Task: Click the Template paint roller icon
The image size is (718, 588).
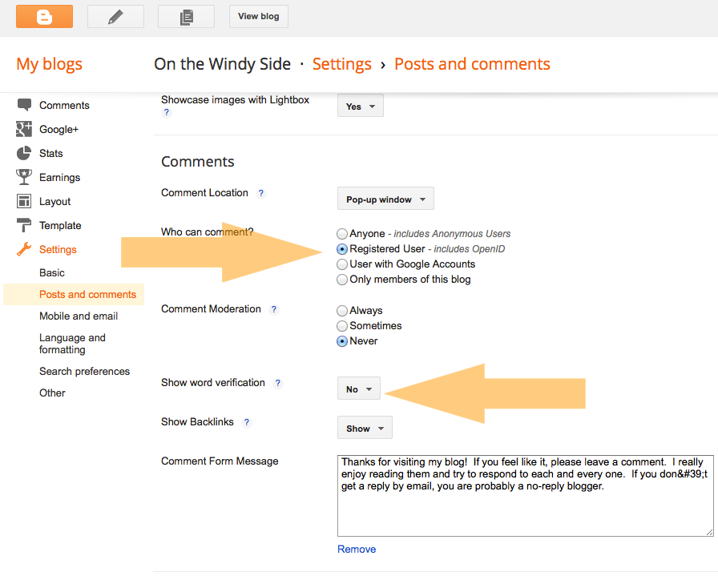Action: point(24,225)
